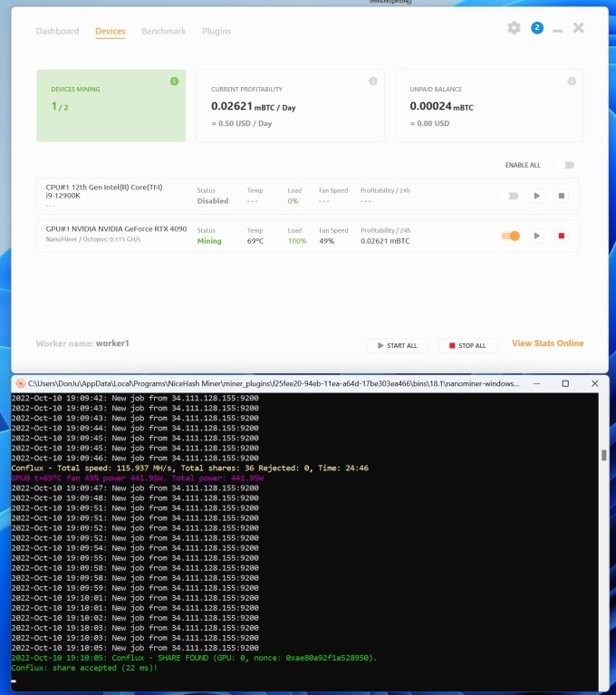Image resolution: width=616 pixels, height=695 pixels.
Task: Click the START ALL button
Action: [398, 346]
